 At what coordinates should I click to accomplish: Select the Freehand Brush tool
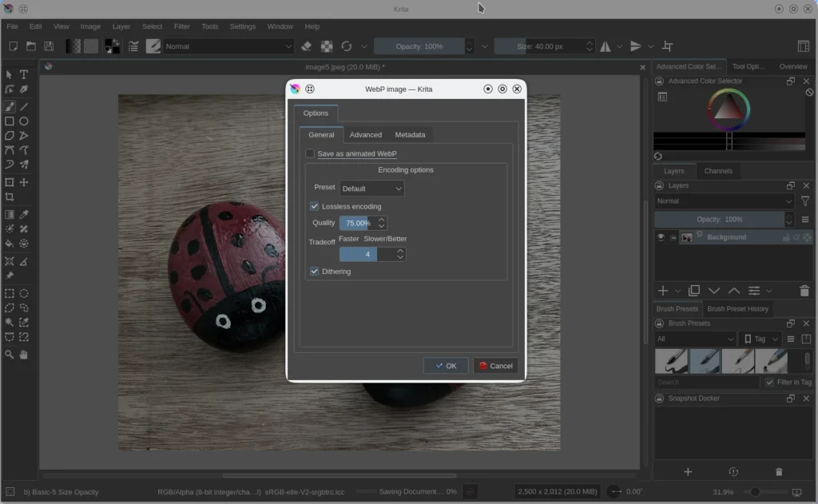pos(10,106)
